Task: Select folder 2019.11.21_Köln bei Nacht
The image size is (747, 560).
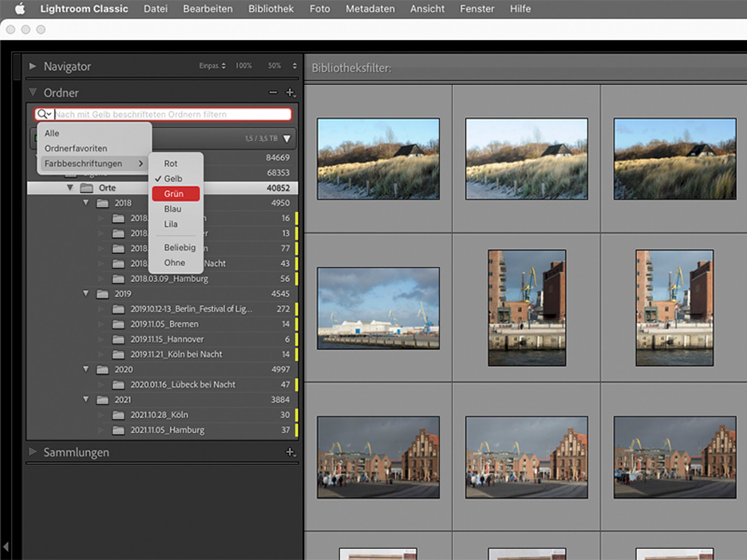Action: coord(176,354)
